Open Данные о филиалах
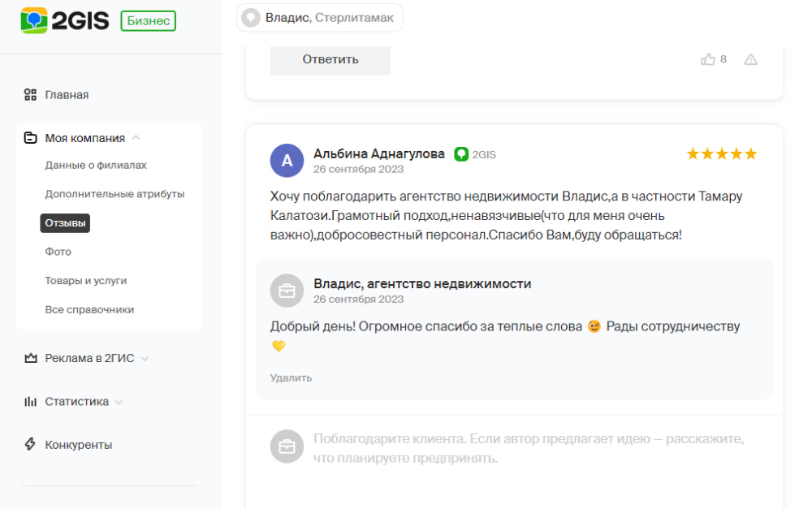 click(96, 165)
